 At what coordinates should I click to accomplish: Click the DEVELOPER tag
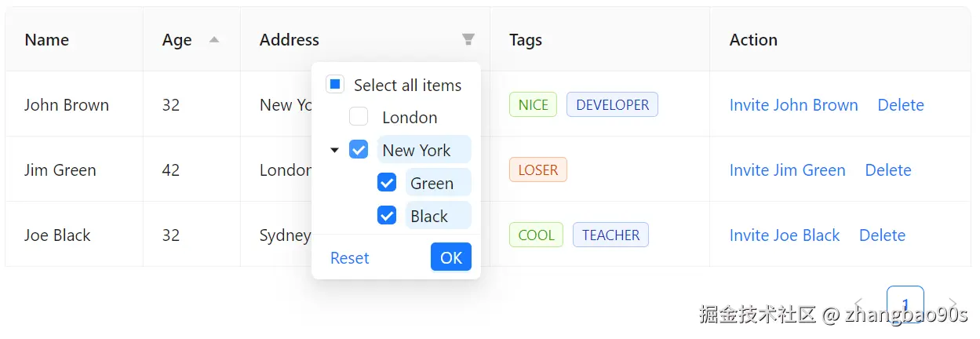(612, 105)
